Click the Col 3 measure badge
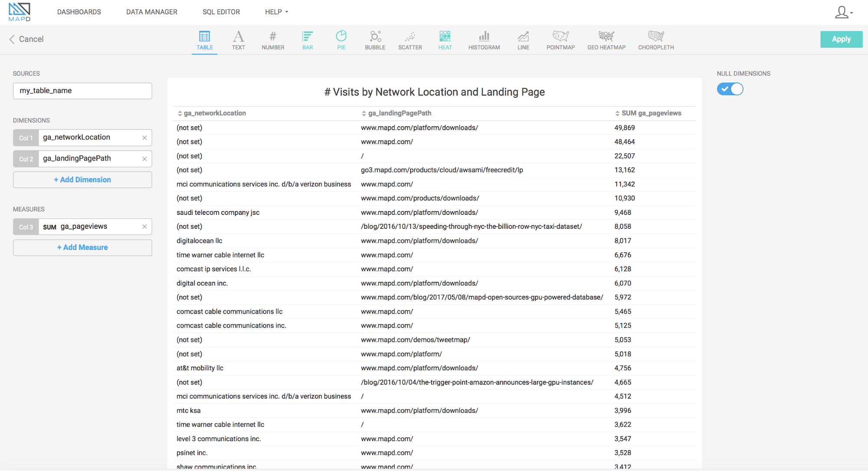Image resolution: width=868 pixels, height=471 pixels. point(26,227)
